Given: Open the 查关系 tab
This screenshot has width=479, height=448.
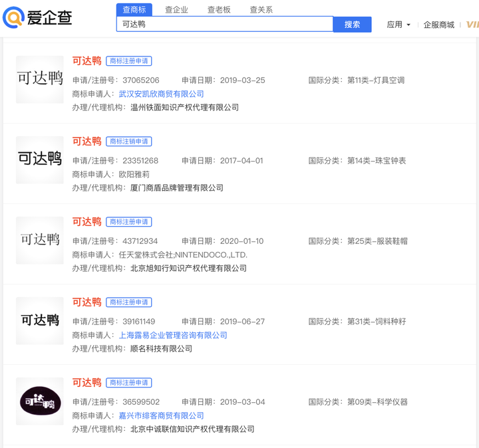Looking at the screenshot, I should [261, 10].
